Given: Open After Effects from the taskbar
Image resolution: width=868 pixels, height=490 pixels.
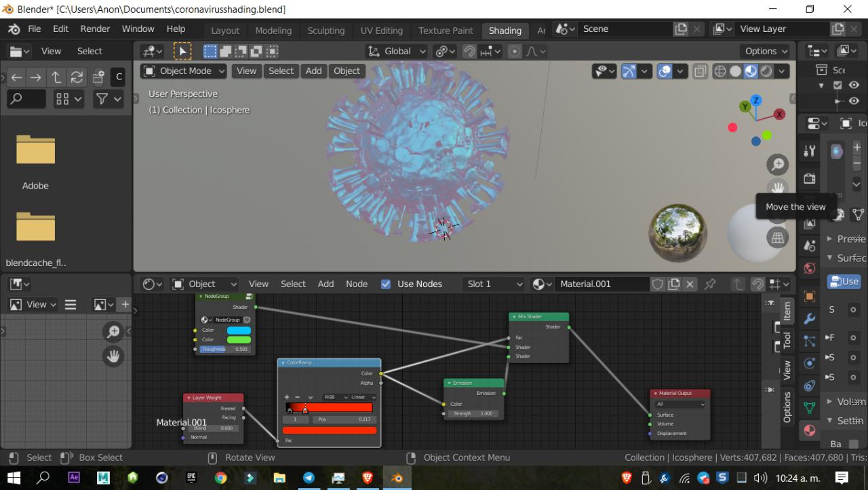Looking at the screenshot, I should pos(74,478).
